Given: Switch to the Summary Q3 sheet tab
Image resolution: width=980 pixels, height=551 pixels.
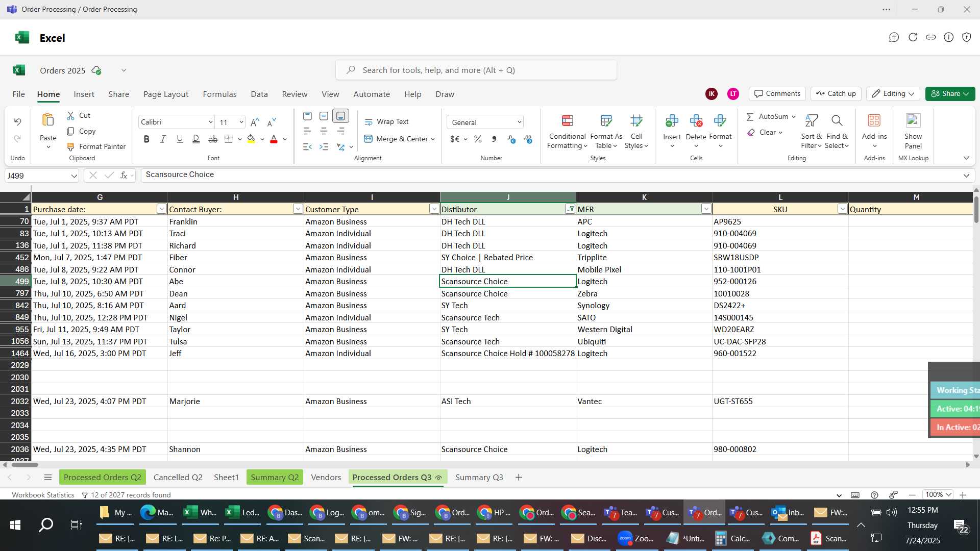Looking at the screenshot, I should (479, 478).
